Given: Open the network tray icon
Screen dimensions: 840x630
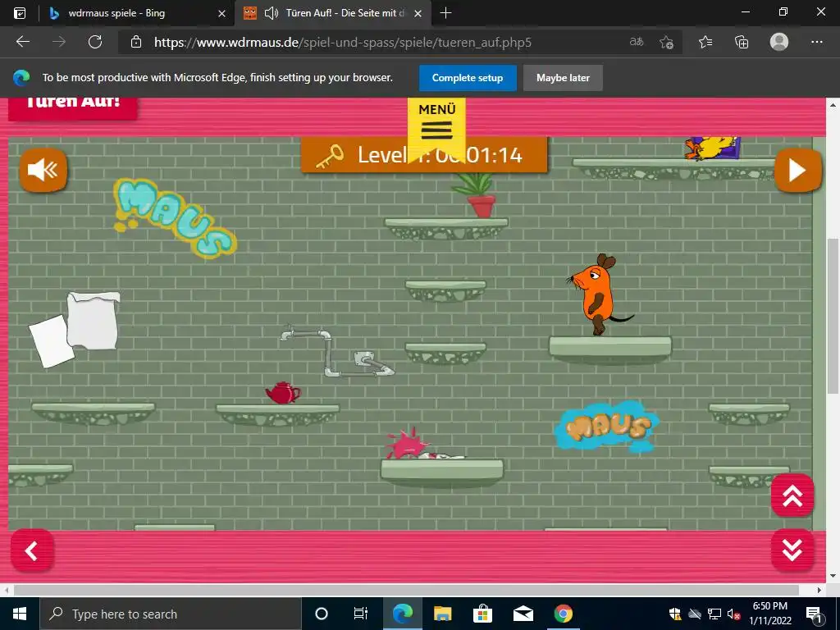Looking at the screenshot, I should pyautogui.click(x=714, y=614).
